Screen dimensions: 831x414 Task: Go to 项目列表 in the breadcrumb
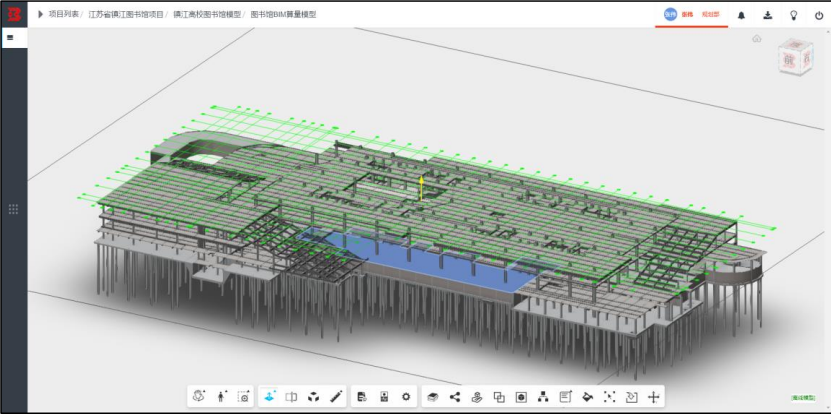[63, 15]
